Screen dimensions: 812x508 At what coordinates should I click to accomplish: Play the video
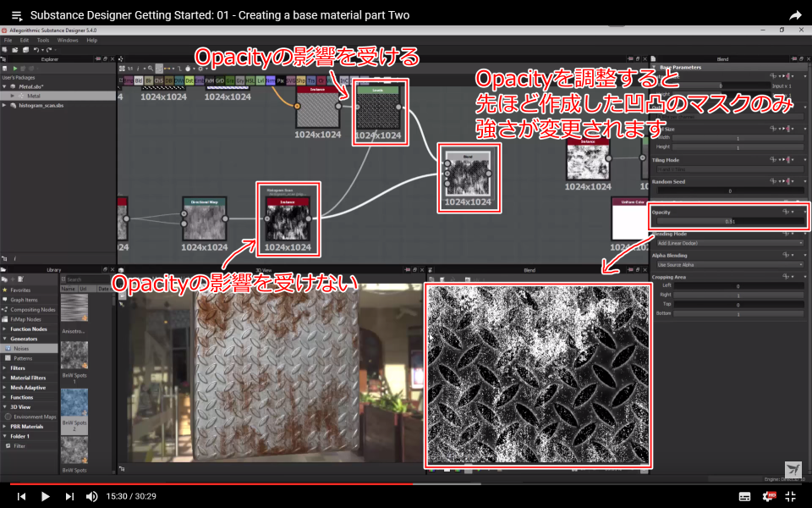pyautogui.click(x=45, y=497)
